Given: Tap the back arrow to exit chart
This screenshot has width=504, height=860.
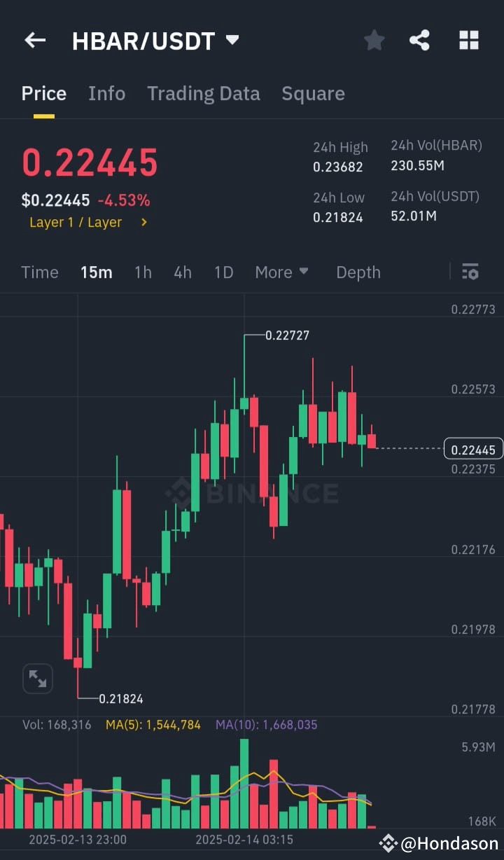Looking at the screenshot, I should coord(34,40).
